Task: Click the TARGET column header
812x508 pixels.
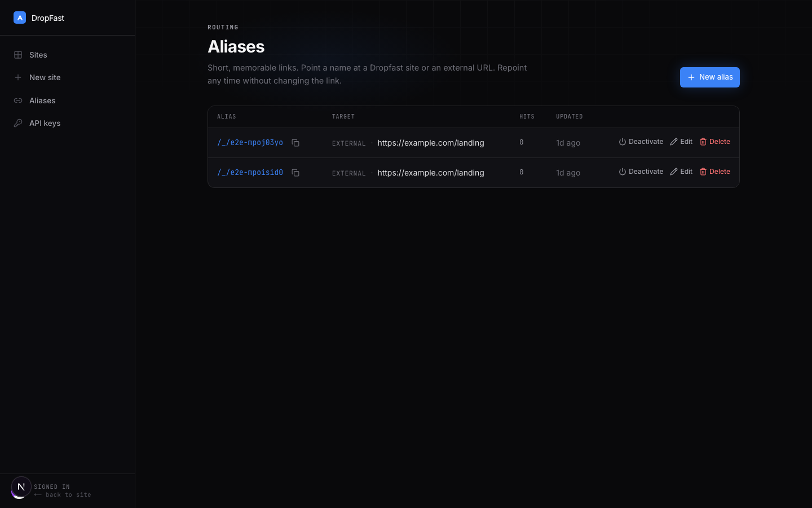Action: [x=343, y=117]
